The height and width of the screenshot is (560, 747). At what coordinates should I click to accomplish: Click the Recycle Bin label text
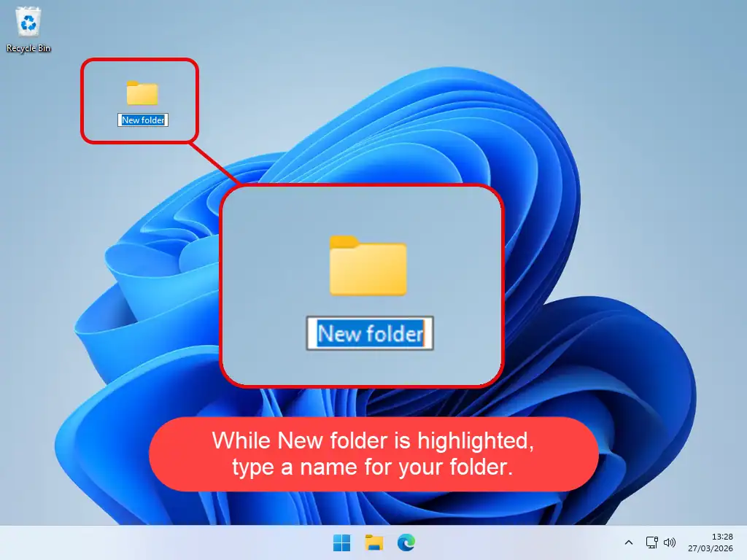pyautogui.click(x=28, y=49)
